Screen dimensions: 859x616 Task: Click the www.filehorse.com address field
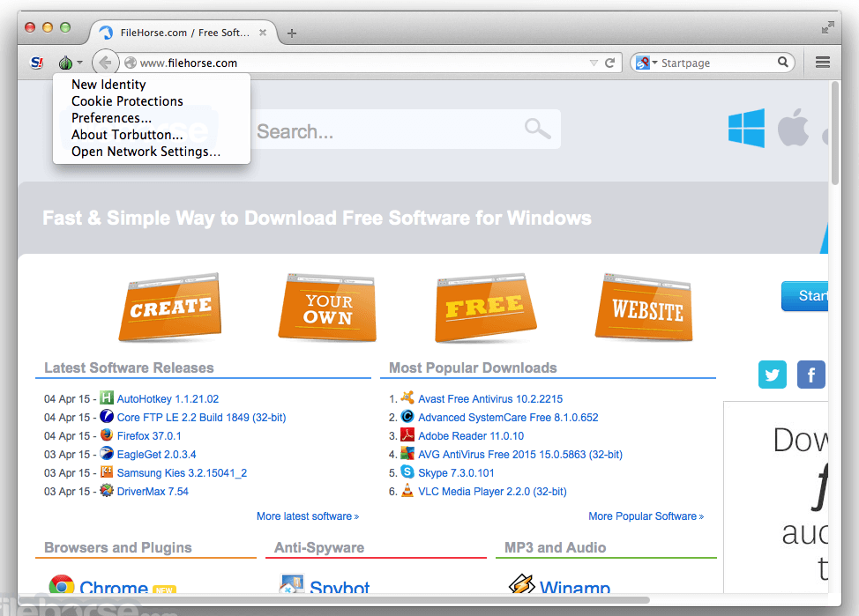point(362,63)
